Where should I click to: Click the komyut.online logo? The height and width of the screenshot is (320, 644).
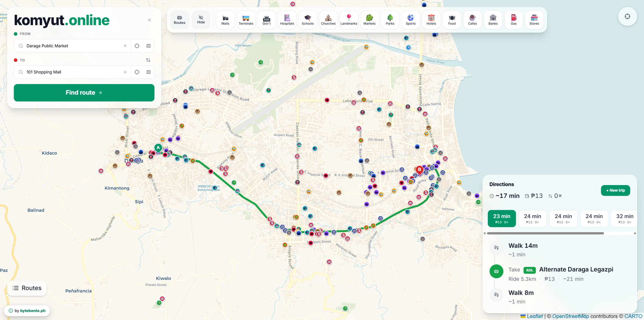coord(62,20)
